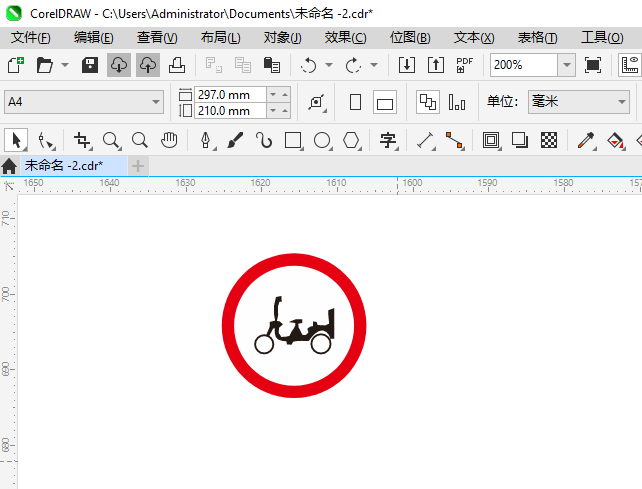Image resolution: width=642 pixels, height=489 pixels.
Task: Select the Color eyedropper tool
Action: 586,140
